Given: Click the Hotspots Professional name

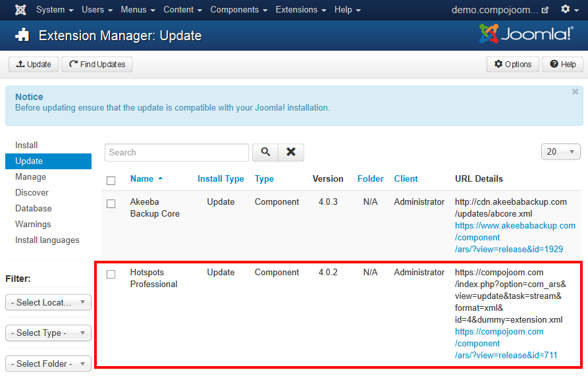Looking at the screenshot, I should [x=154, y=278].
